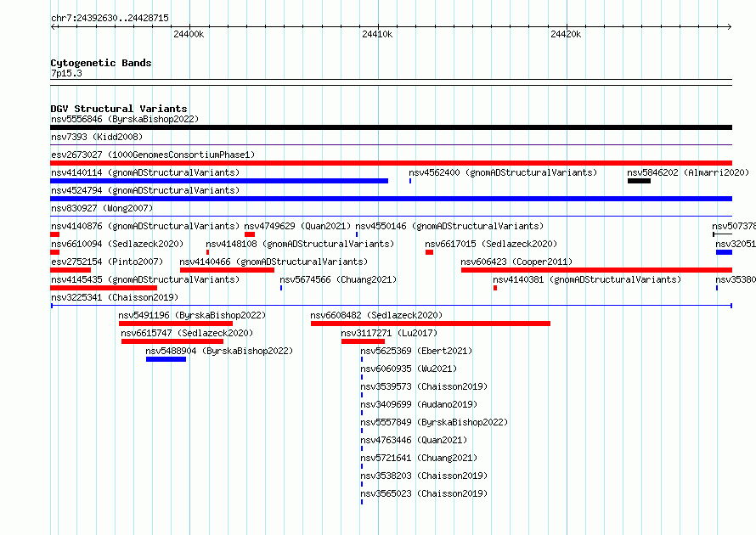Click the red bar under nsv4140466

coord(227,270)
